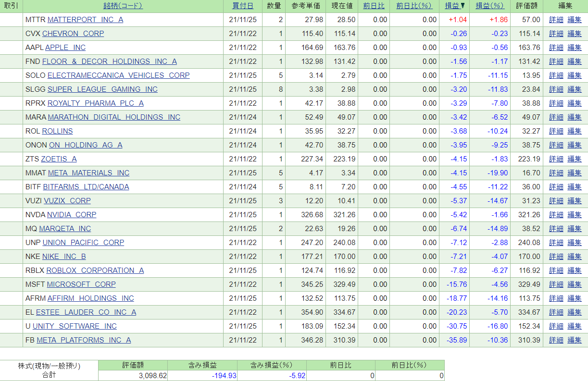
Task: Sort by 前日比(%) column header
Action: 414,6
